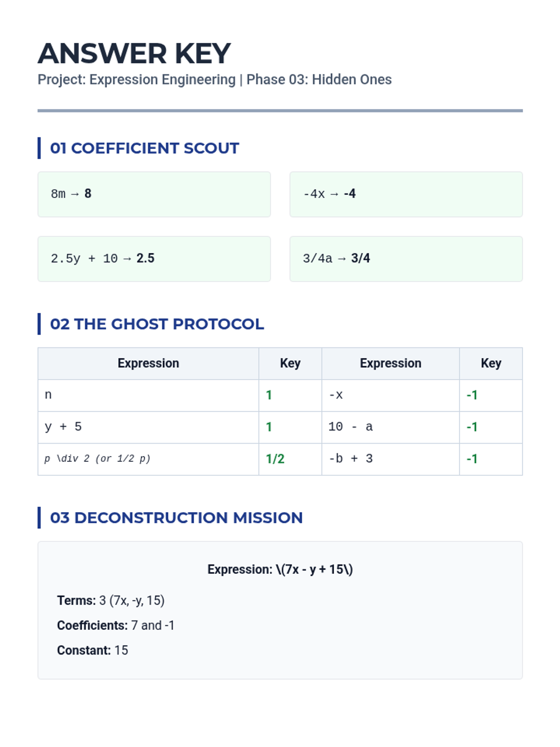Select the 8m → 8 answer card
Screen dimensions: 560x747
click(x=154, y=194)
